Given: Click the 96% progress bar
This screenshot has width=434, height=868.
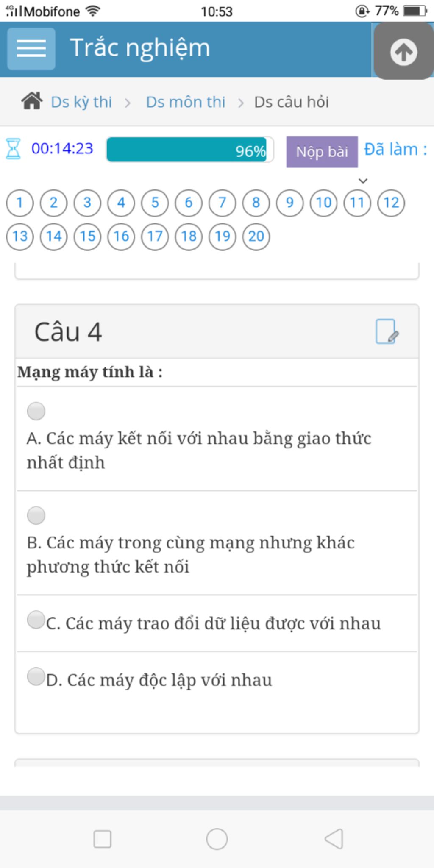Looking at the screenshot, I should 189,150.
